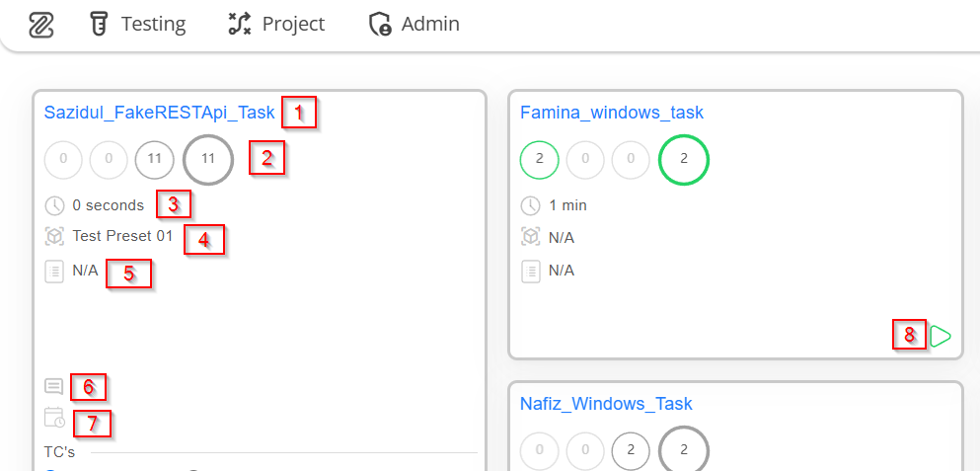Click the large green circle in Famina card

(x=684, y=159)
